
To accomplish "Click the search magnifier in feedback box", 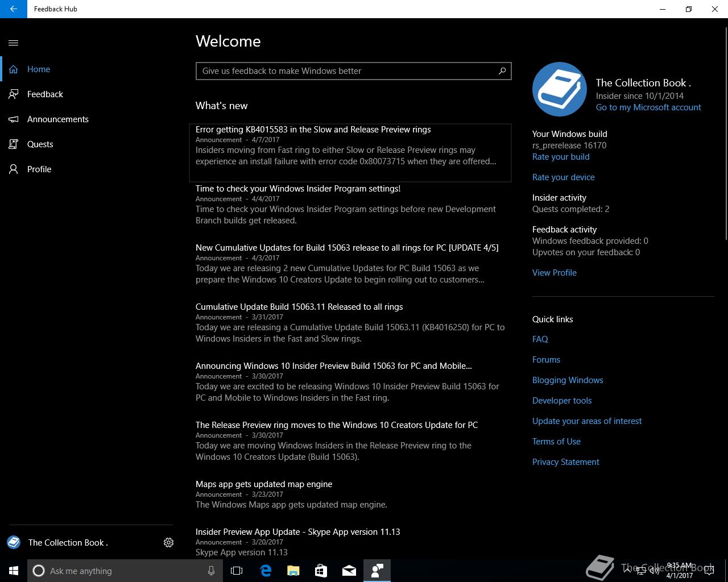I will pyautogui.click(x=502, y=71).
